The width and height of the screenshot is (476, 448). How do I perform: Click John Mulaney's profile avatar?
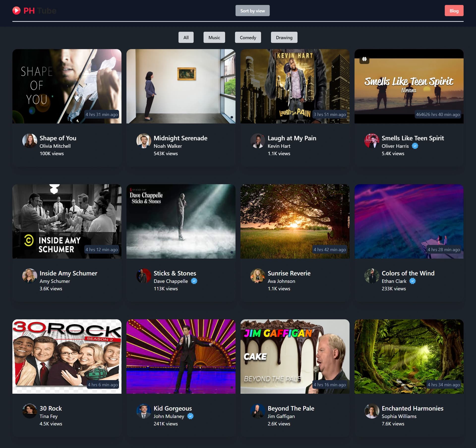pos(144,411)
